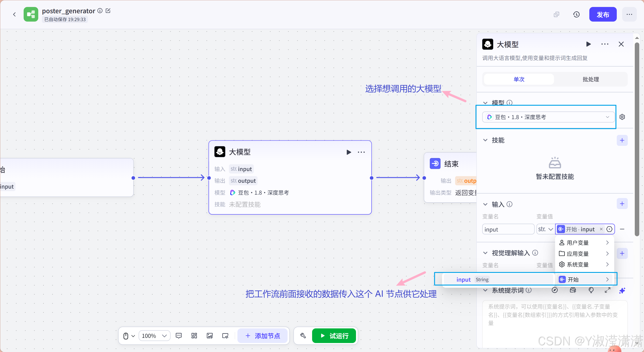Screen dimensions: 644x352
Task: Select the 单次 tab
Action: 519,79
